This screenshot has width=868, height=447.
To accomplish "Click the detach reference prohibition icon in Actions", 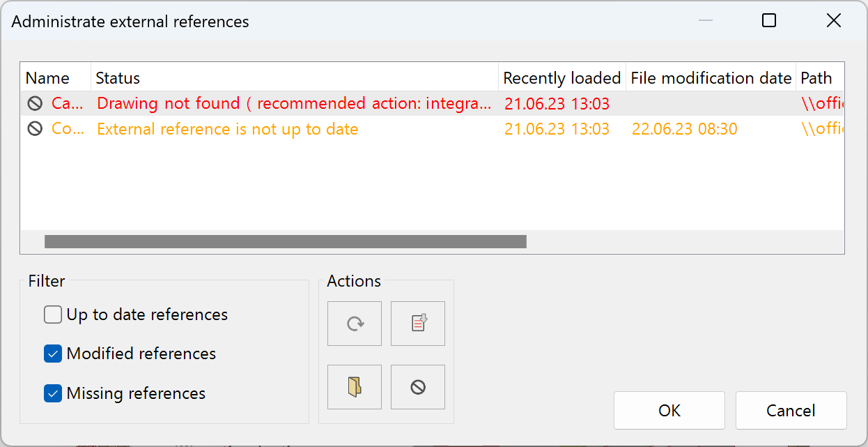I will [418, 387].
